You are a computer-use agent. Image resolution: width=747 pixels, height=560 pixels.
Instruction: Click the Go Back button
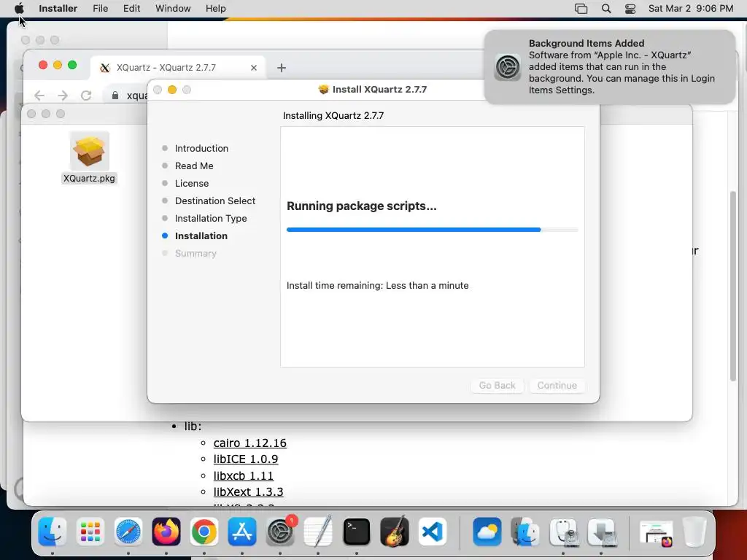(x=498, y=385)
